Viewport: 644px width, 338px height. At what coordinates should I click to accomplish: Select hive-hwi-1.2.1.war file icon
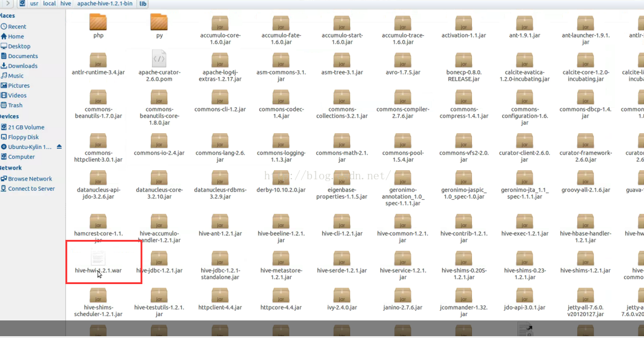98,257
